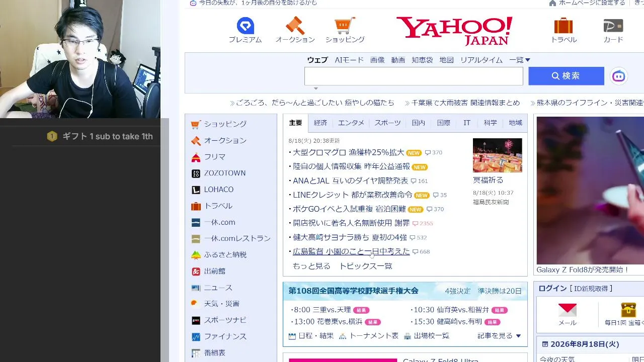
Task: Click the 番組表 sidebar icon
Action: pyautogui.click(x=196, y=353)
